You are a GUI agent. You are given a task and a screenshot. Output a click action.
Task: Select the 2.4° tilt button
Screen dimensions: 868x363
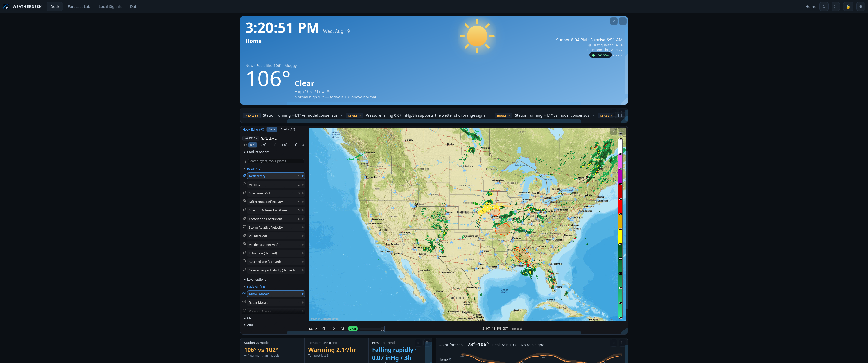click(x=294, y=145)
